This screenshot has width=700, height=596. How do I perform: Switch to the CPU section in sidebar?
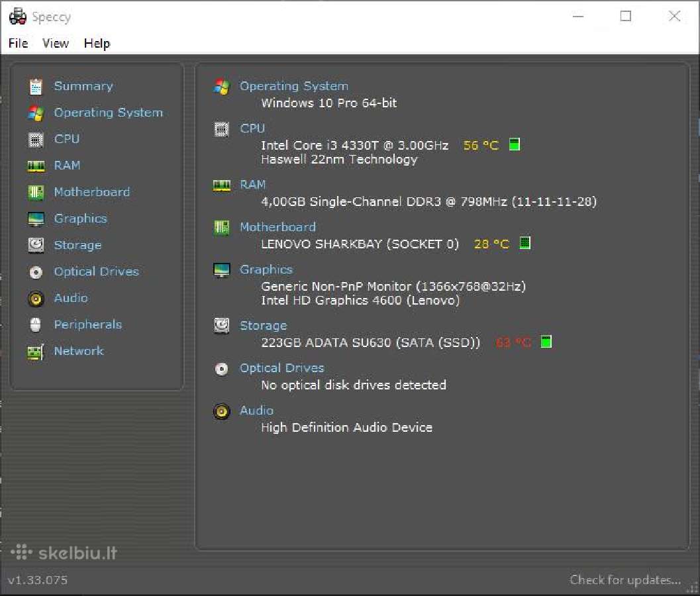click(67, 139)
